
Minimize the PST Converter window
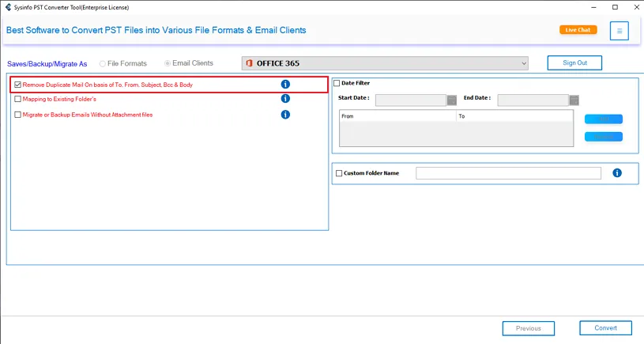click(x=593, y=7)
